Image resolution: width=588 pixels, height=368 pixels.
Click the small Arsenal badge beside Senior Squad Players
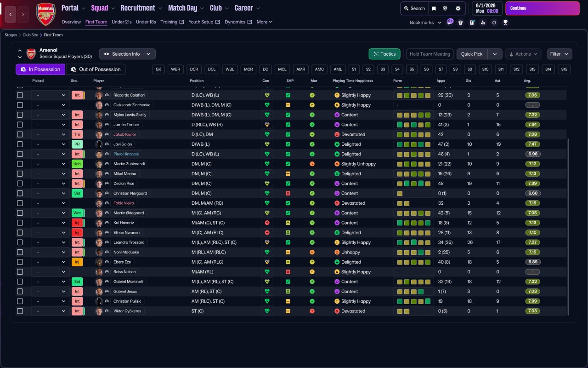(x=31, y=54)
